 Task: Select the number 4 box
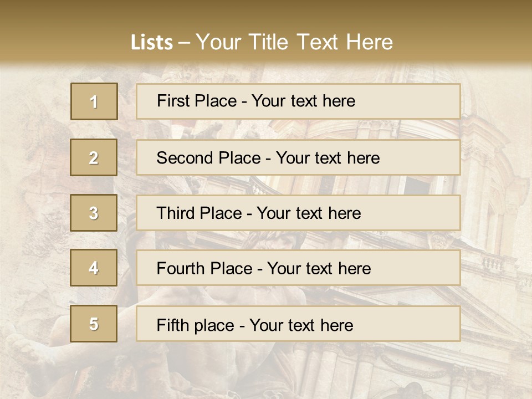(94, 268)
